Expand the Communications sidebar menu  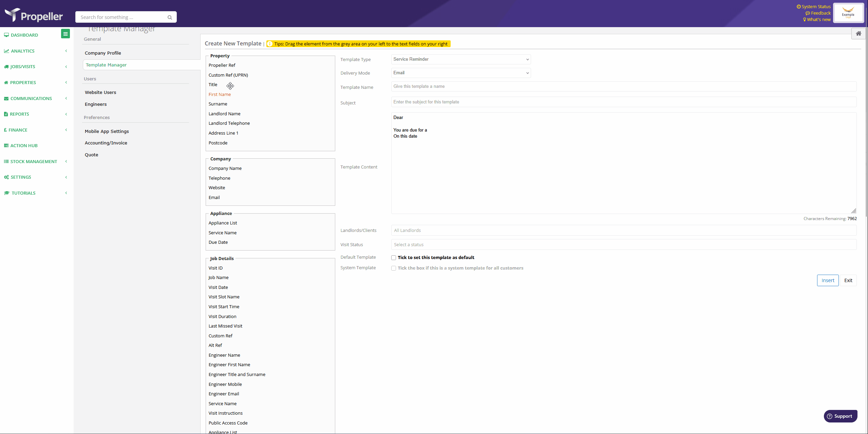click(31, 98)
